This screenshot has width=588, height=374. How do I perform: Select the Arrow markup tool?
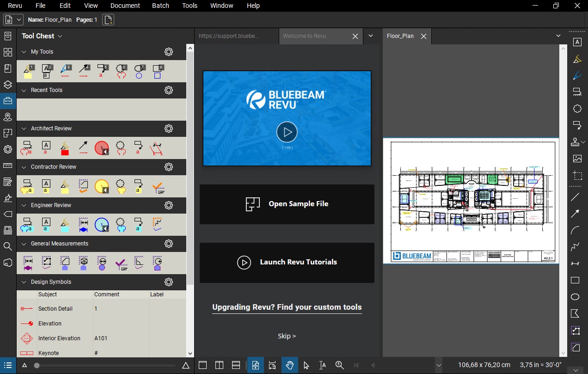click(x=576, y=214)
